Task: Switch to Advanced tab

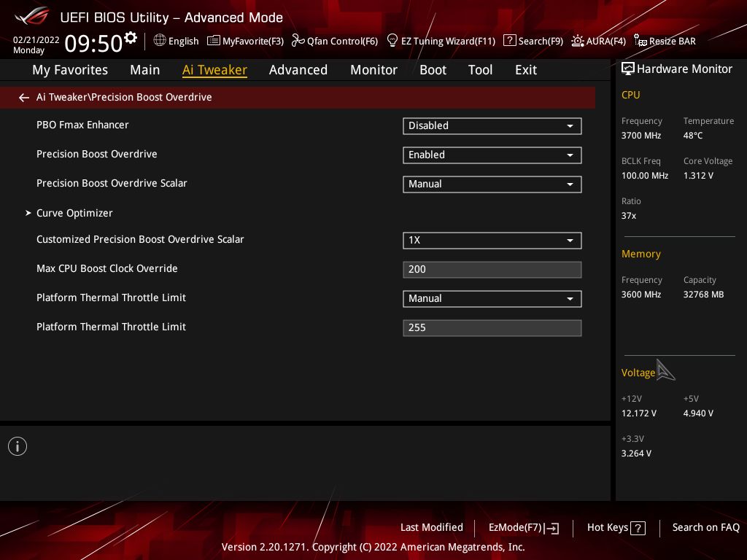Action: tap(298, 70)
